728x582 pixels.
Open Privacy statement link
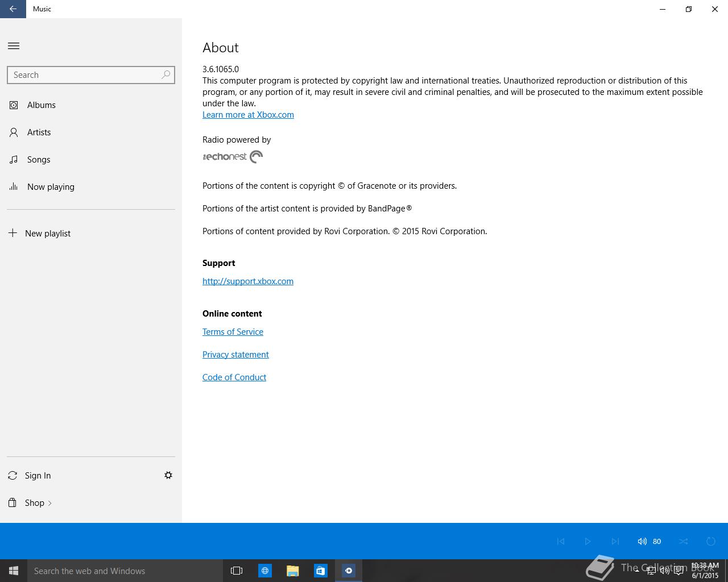coord(235,355)
